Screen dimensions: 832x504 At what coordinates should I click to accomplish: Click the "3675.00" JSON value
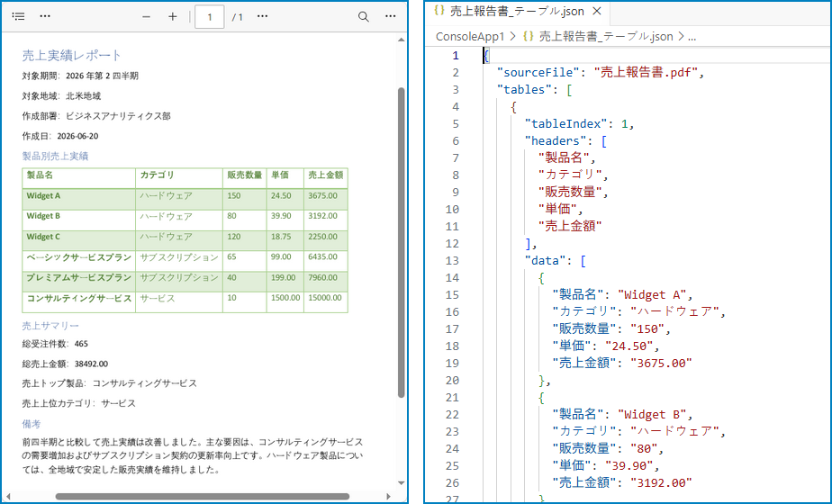[x=662, y=363]
